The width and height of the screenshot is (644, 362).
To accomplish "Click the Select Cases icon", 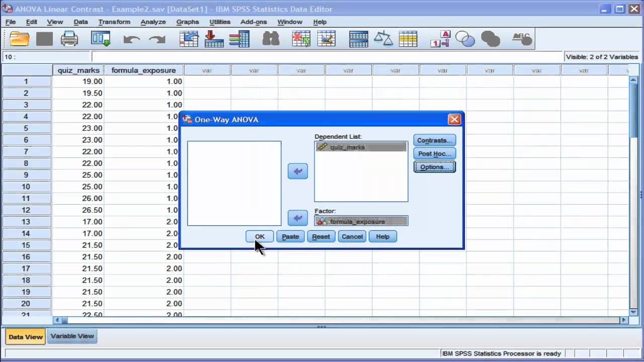I will 408,39.
